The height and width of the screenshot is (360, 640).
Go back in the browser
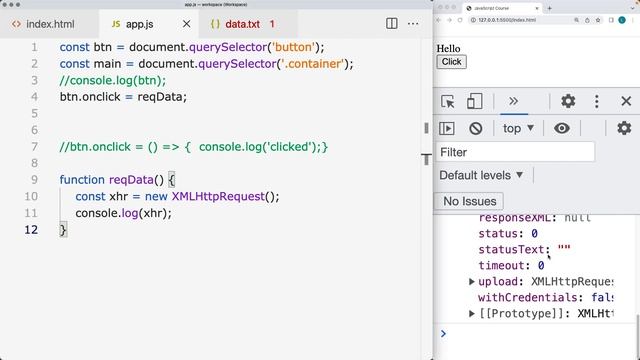click(x=438, y=20)
